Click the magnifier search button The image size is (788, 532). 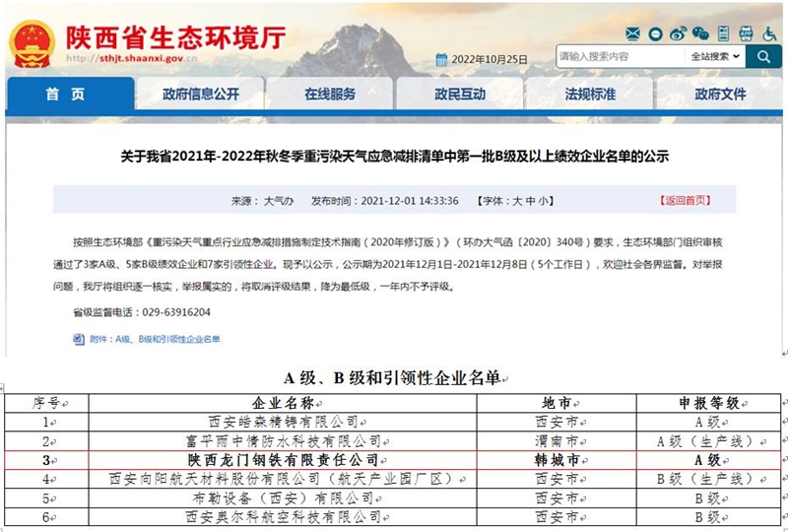point(763,56)
